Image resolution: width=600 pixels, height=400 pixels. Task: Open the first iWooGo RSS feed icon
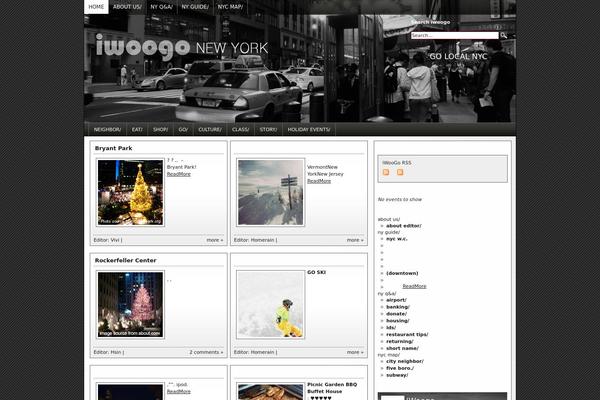[386, 172]
